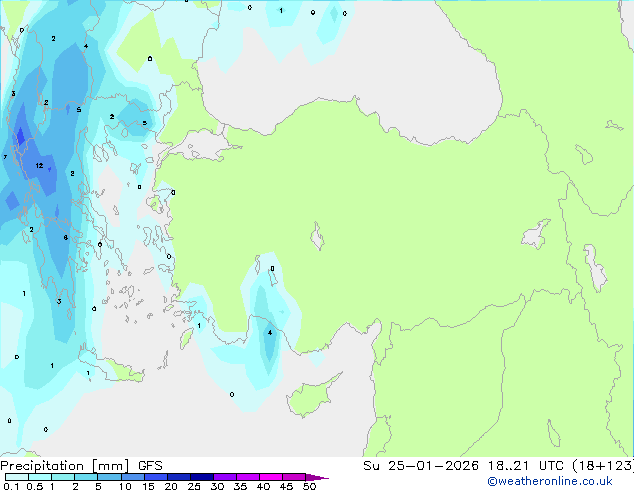The width and height of the screenshot is (634, 490).
Task: Click the '20' legend scale label
Action: pyautogui.click(x=171, y=486)
